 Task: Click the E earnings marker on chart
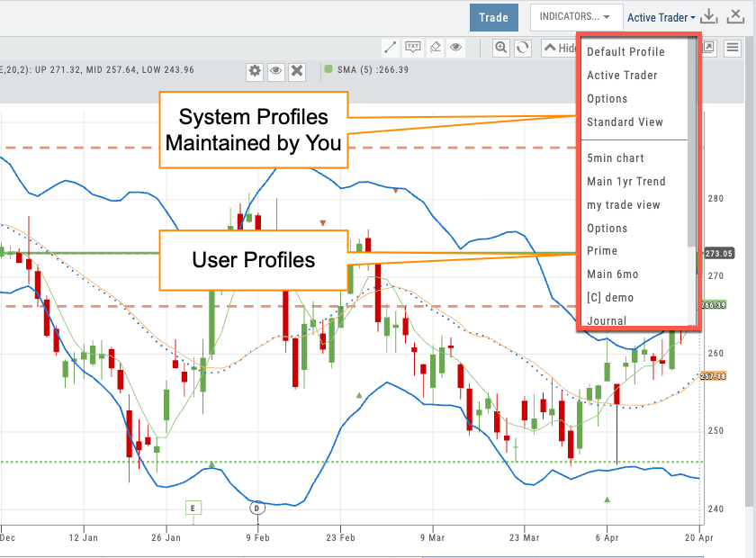point(193,508)
